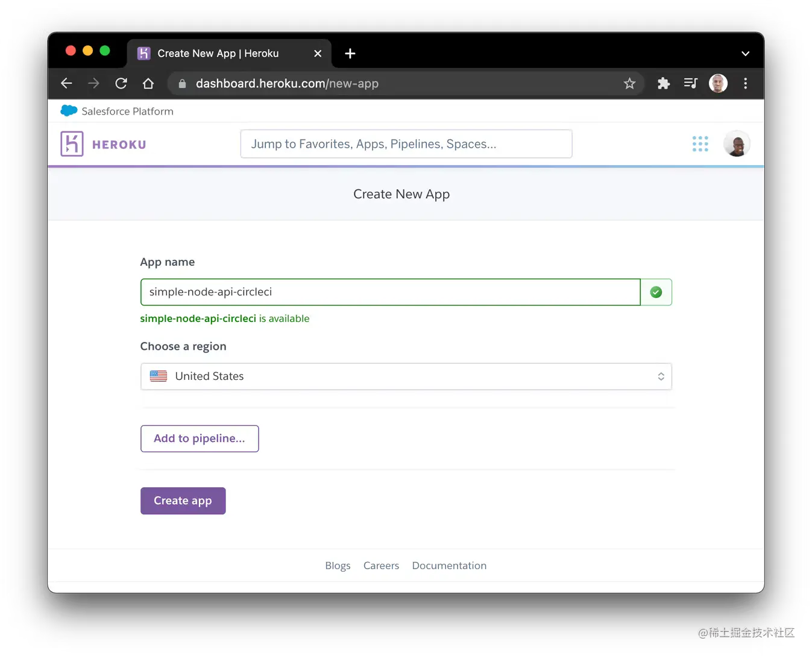Click the red close window button
Image resolution: width=812 pixels, height=656 pixels.
pyautogui.click(x=71, y=51)
